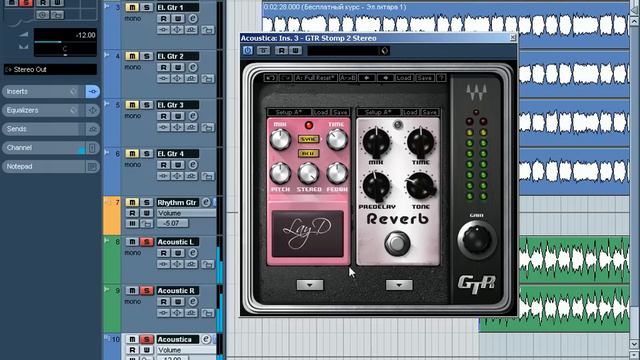Toggle plugin bypass button in Acoustica window
Screen dimensions: 640x360
pyautogui.click(x=263, y=51)
